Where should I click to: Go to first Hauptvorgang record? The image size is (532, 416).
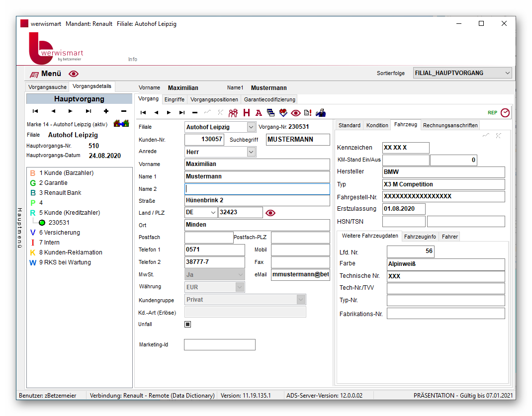pos(35,111)
